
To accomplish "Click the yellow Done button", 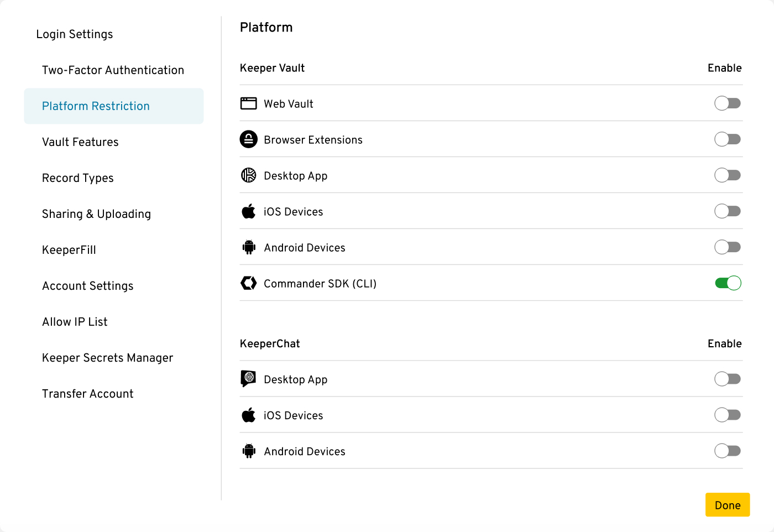I will pyautogui.click(x=728, y=505).
